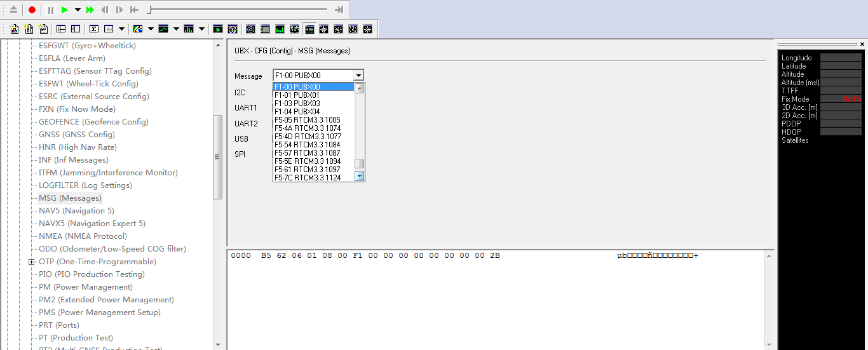Close the Message combo box dropdown arrow
868x350 pixels.
click(x=358, y=76)
